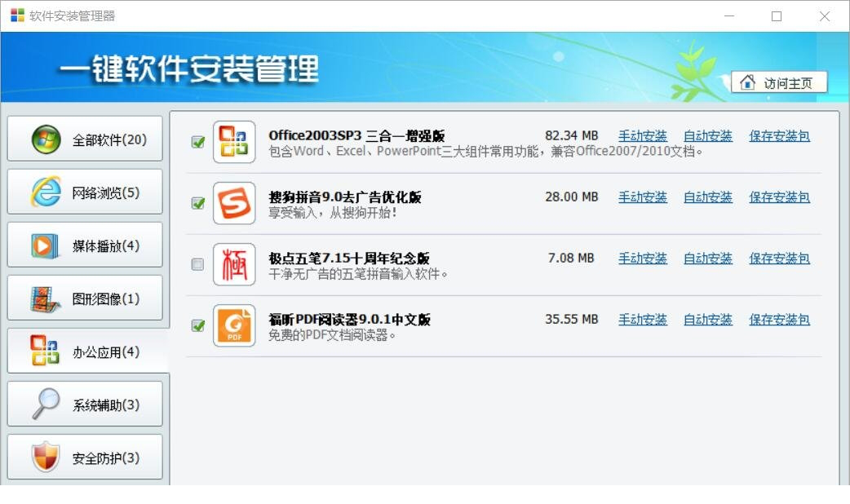This screenshot has height=504, width=850.
Task: Click the film strip icon for 图形图像
Action: point(45,299)
